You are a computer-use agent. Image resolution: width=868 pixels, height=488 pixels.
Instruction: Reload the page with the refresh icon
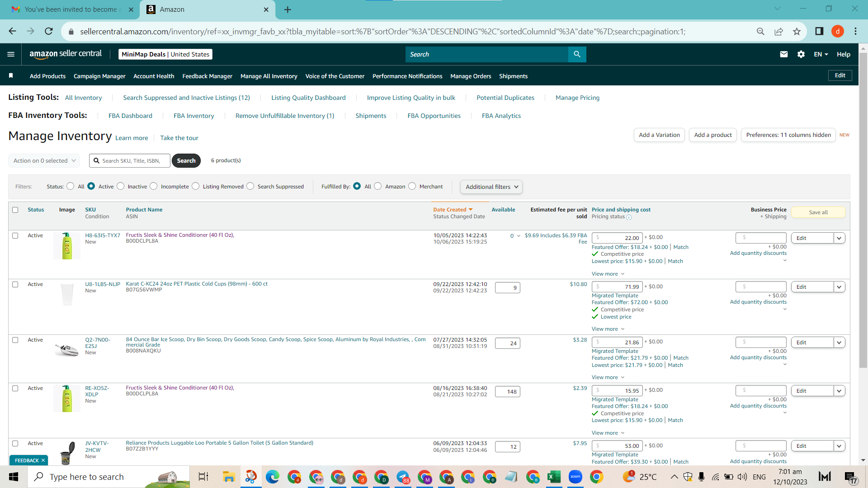[49, 31]
